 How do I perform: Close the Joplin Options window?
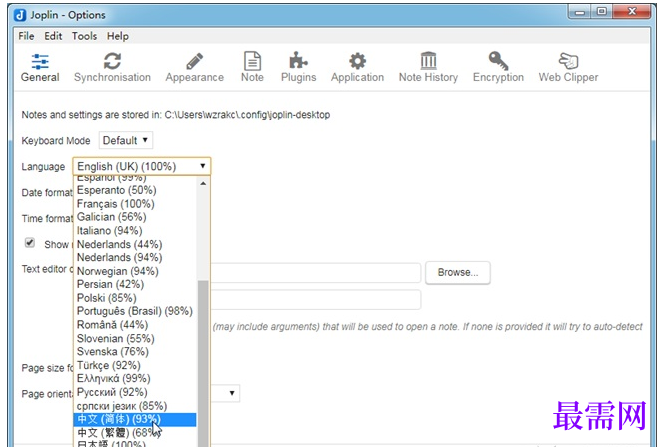pos(631,12)
